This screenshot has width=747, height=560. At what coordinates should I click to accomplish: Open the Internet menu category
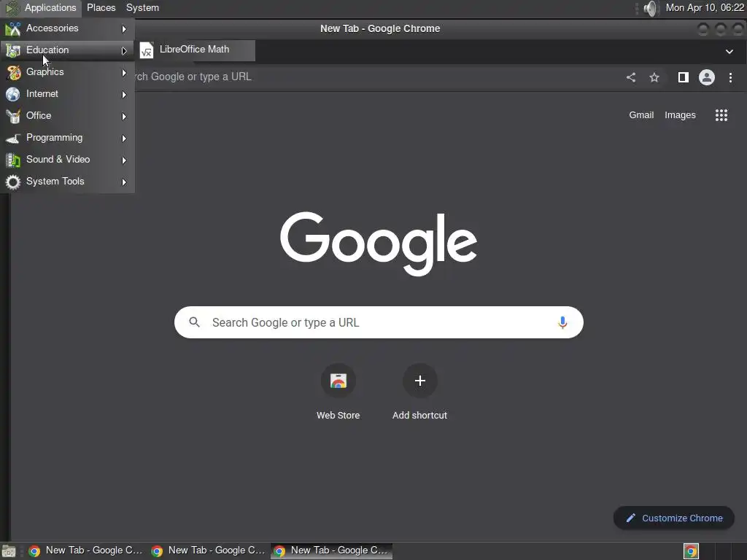tap(67, 94)
